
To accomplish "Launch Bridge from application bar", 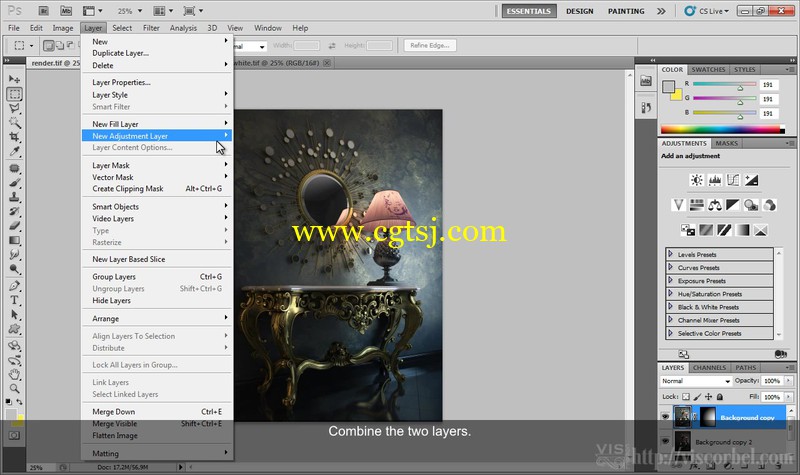I will tap(43, 11).
